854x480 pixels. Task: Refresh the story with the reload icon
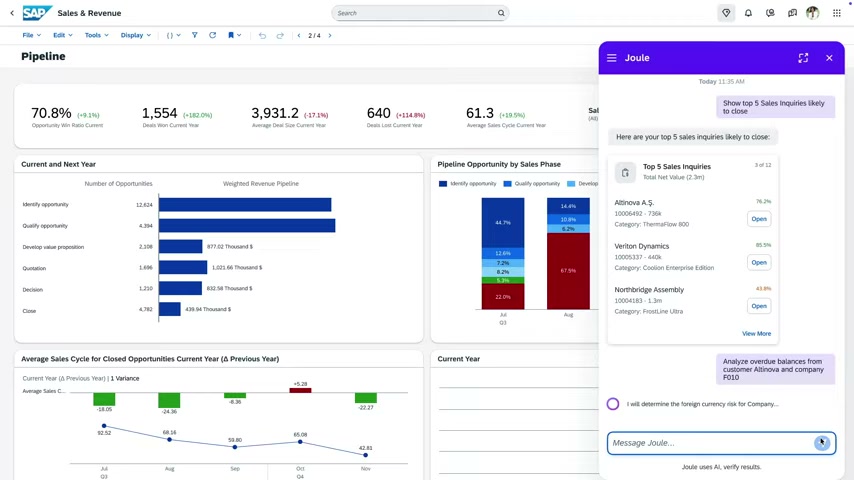(212, 35)
